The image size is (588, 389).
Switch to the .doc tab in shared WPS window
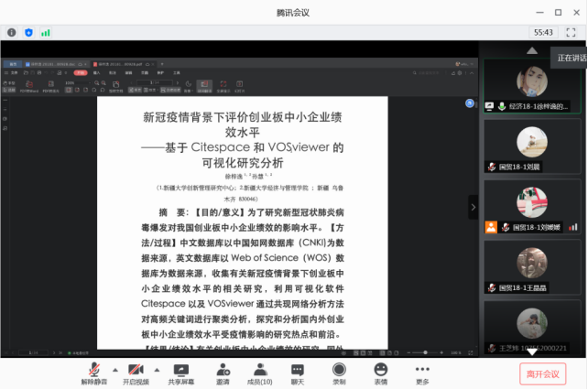click(56, 64)
